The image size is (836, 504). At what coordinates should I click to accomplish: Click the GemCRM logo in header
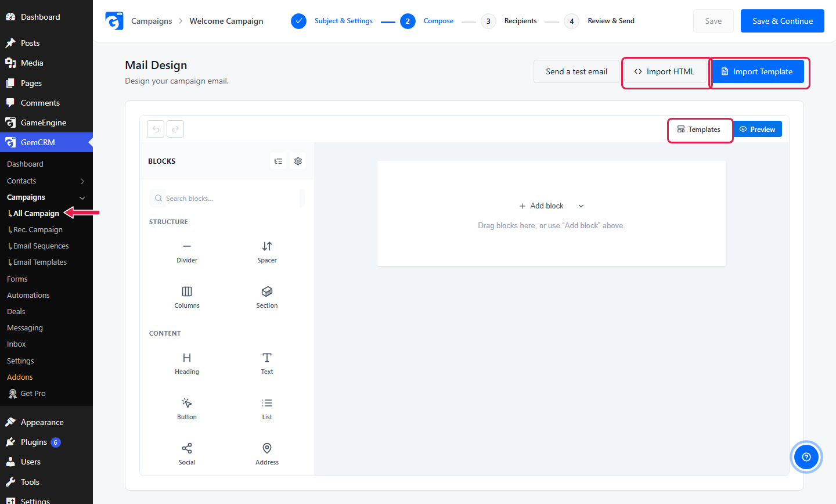(114, 21)
